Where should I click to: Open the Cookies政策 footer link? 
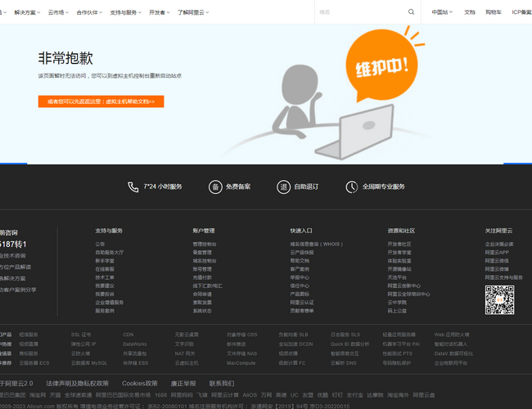(140, 383)
